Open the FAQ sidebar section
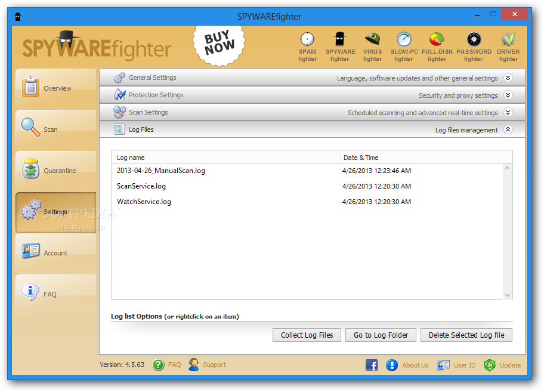 point(56,294)
